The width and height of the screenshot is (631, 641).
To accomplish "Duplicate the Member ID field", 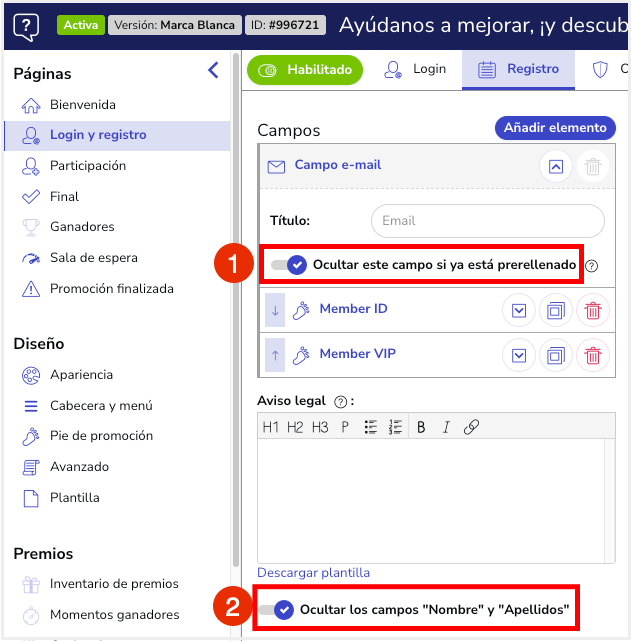I will [x=556, y=310].
